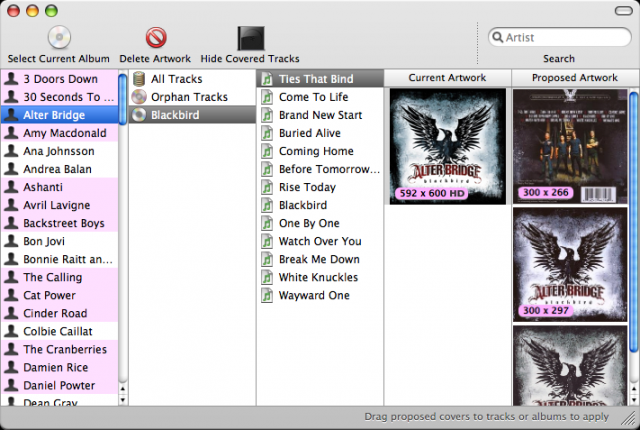Select artist Cat Power
The height and width of the screenshot is (430, 640).
point(60,295)
